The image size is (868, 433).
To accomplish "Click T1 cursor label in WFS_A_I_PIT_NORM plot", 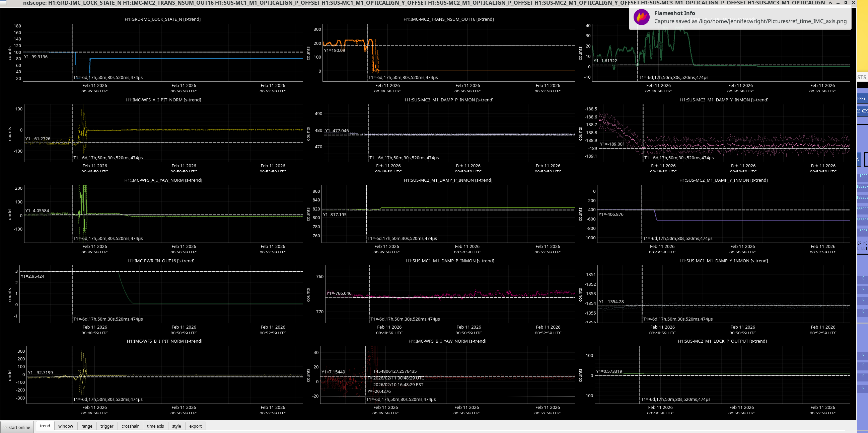I will pyautogui.click(x=108, y=158).
